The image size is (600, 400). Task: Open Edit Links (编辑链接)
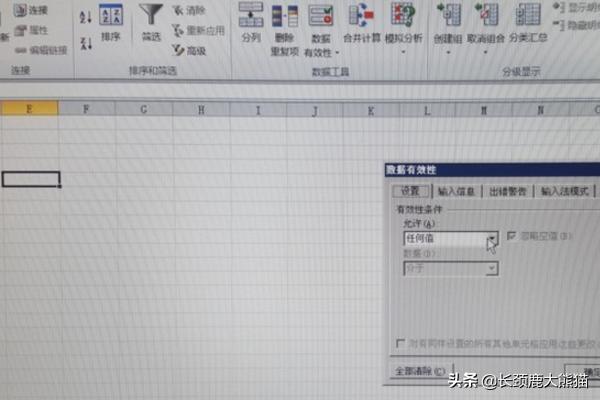click(41, 50)
